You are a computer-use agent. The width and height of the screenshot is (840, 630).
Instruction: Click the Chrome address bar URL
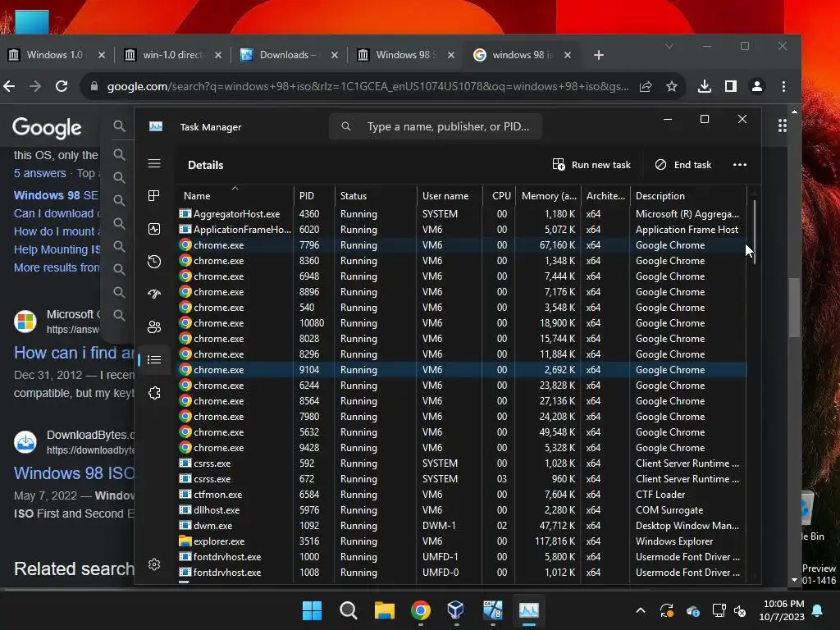point(367,86)
